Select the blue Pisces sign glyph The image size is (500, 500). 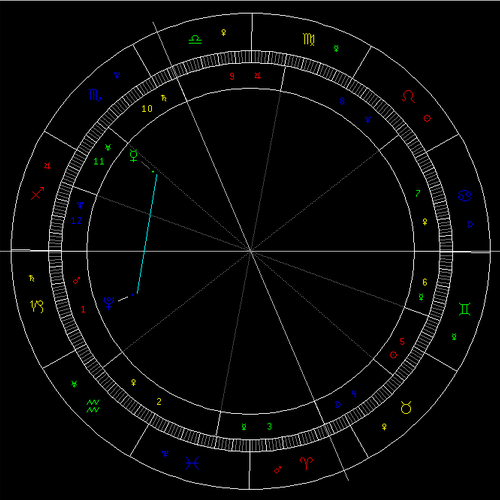(192, 463)
